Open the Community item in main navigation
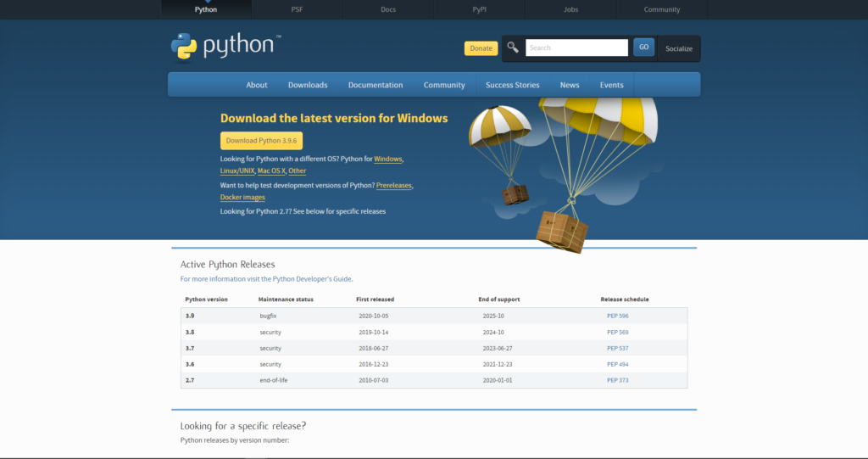The width and height of the screenshot is (868, 459). pyautogui.click(x=444, y=85)
